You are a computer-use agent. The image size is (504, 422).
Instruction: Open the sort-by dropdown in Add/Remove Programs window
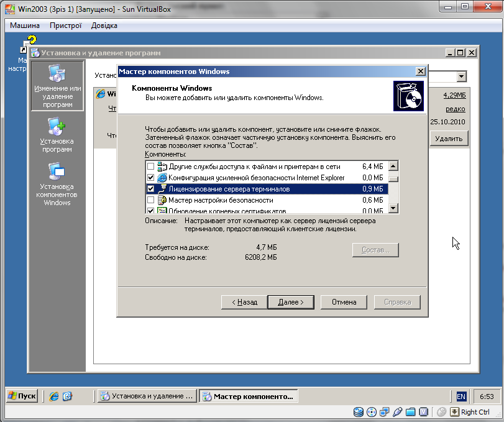point(461,76)
